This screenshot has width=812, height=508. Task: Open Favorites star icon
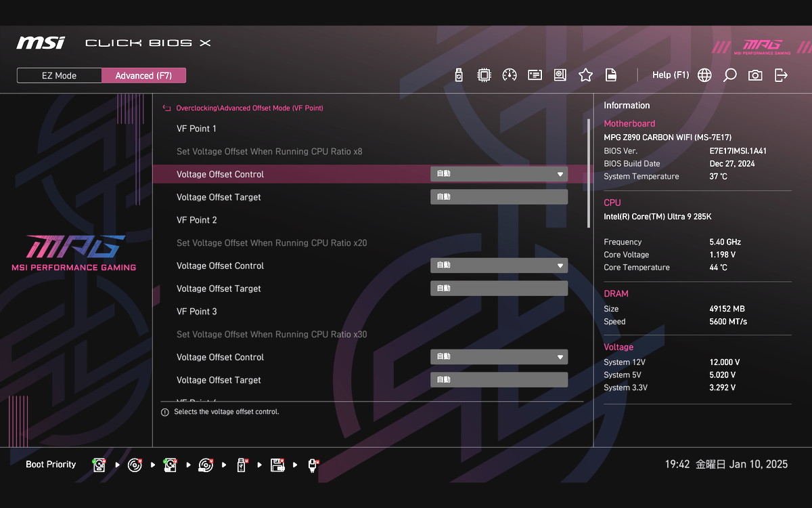point(585,75)
